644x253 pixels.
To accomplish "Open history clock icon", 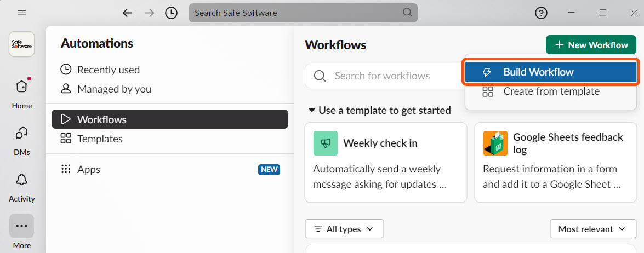I will pos(171,13).
